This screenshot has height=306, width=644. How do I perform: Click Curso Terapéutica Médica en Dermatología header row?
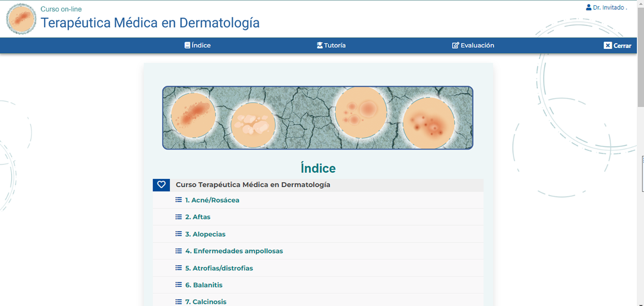318,185
